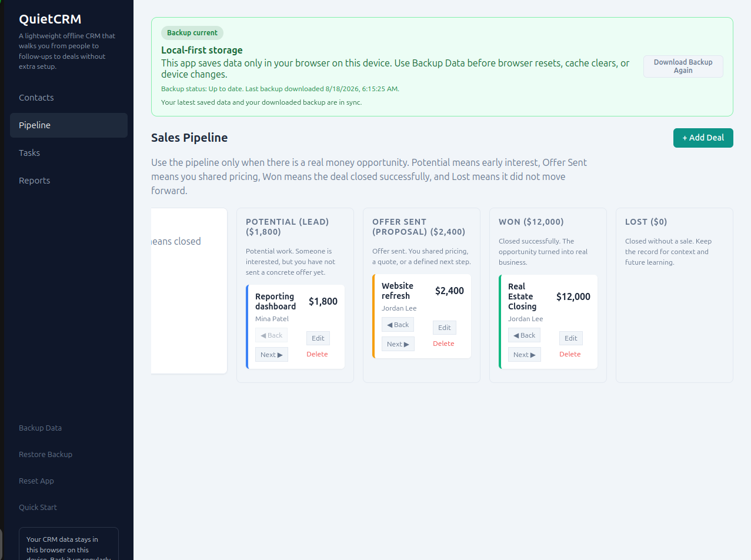
Task: Click the $2,400 amount on Website refresh
Action: (449, 291)
